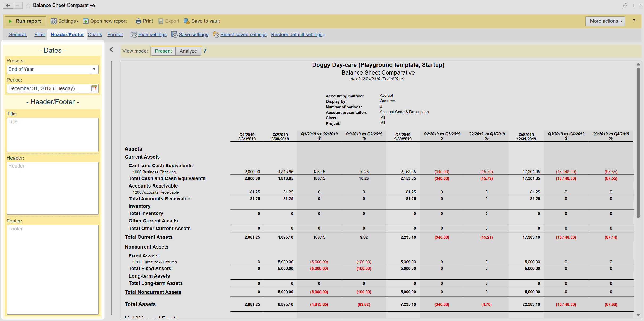644x321 pixels.
Task: Open the Charts tab
Action: pos(95,35)
